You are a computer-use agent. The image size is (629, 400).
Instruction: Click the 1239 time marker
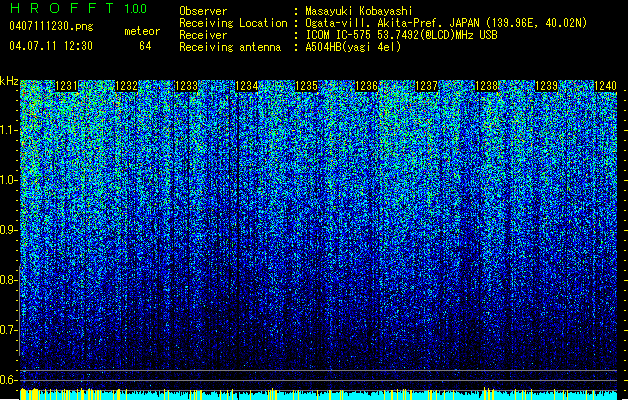[x=546, y=86]
